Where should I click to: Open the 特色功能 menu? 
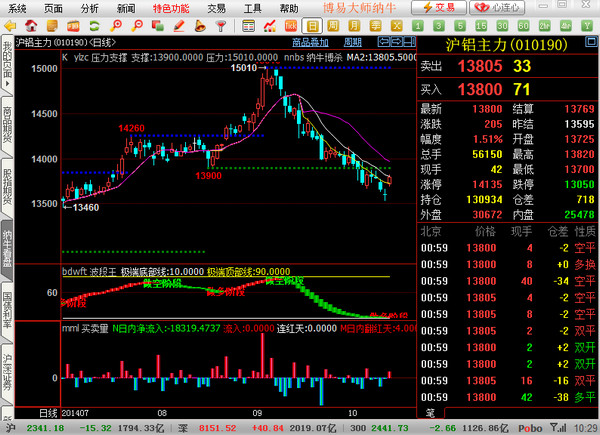[x=171, y=8]
